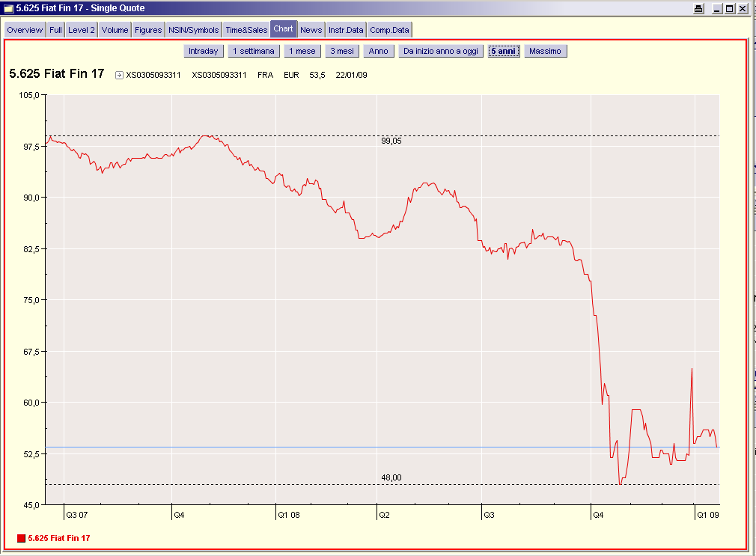Open the Overview tab
756x556 pixels.
[x=25, y=30]
